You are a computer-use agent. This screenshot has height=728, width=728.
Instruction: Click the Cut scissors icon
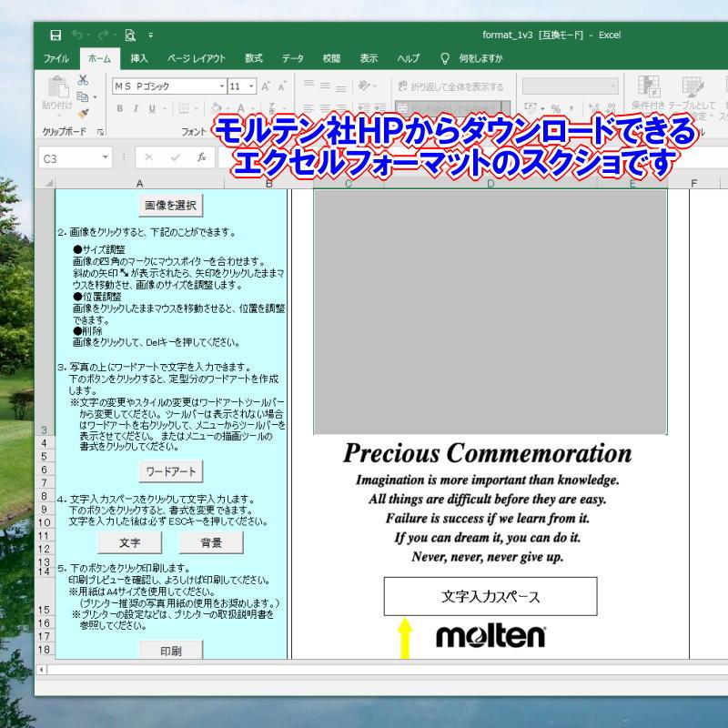point(84,80)
